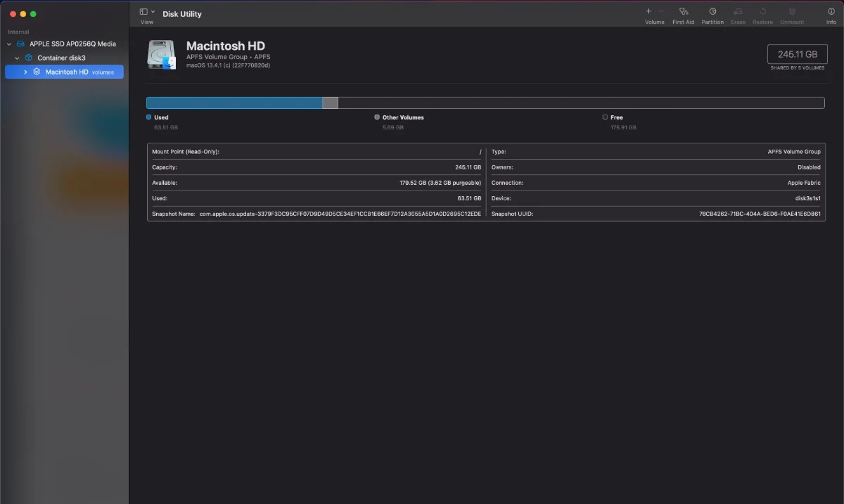The image size is (844, 504).
Task: Collapse the APPLE SSD AP0256Q Media tree
Action: click(9, 44)
